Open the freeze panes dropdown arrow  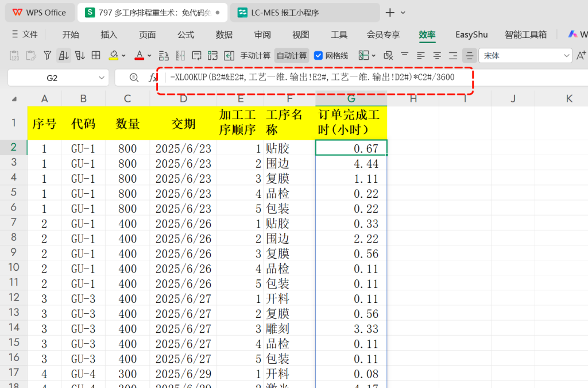pos(373,56)
